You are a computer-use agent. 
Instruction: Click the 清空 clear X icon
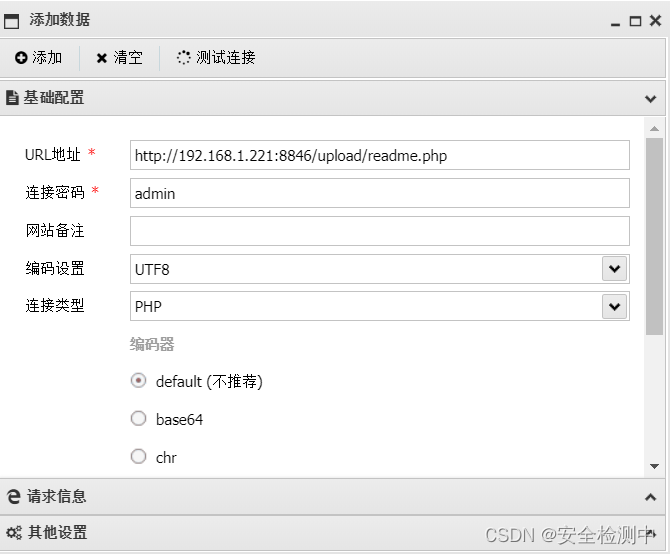pyautogui.click(x=102, y=58)
